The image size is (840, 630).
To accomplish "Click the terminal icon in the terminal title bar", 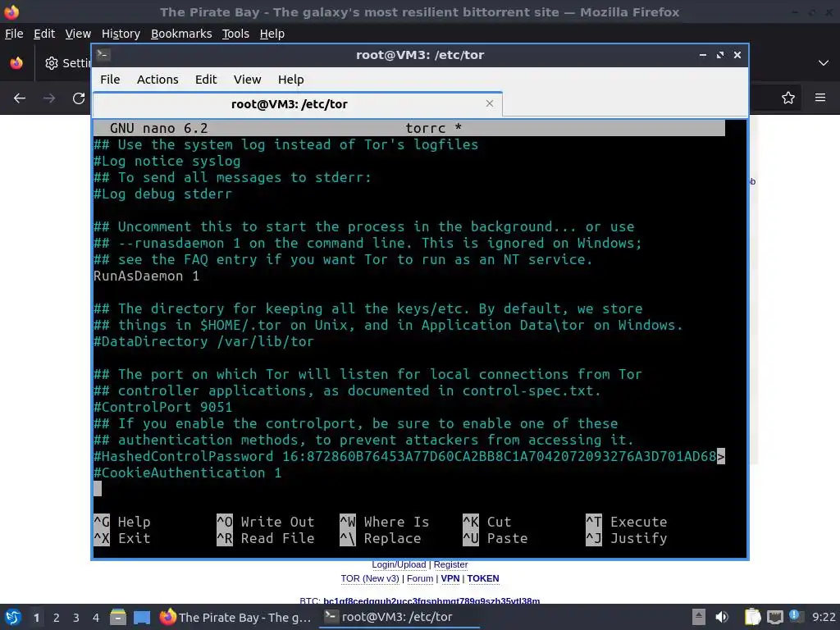I will pos(103,55).
